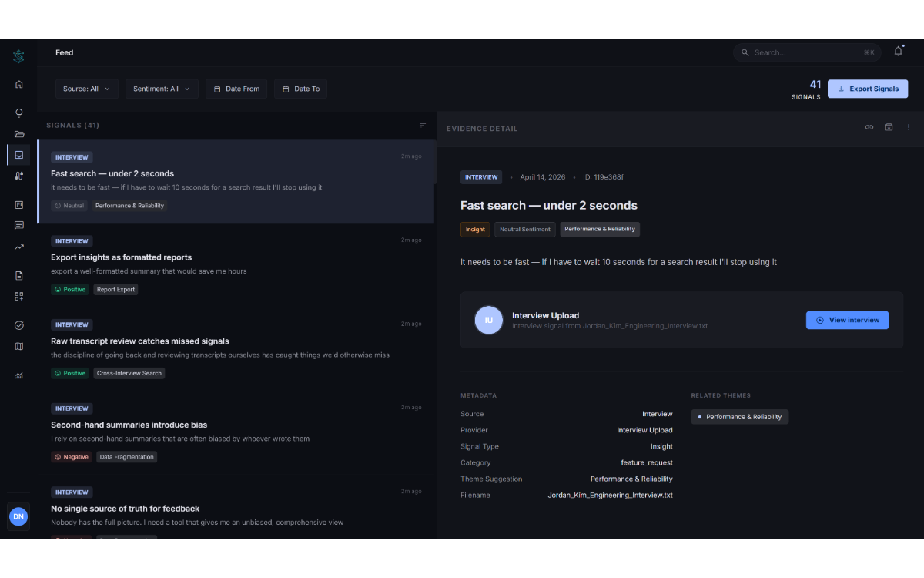Click the Report Export tag
Screen dimensions: 924x578
(x=115, y=290)
